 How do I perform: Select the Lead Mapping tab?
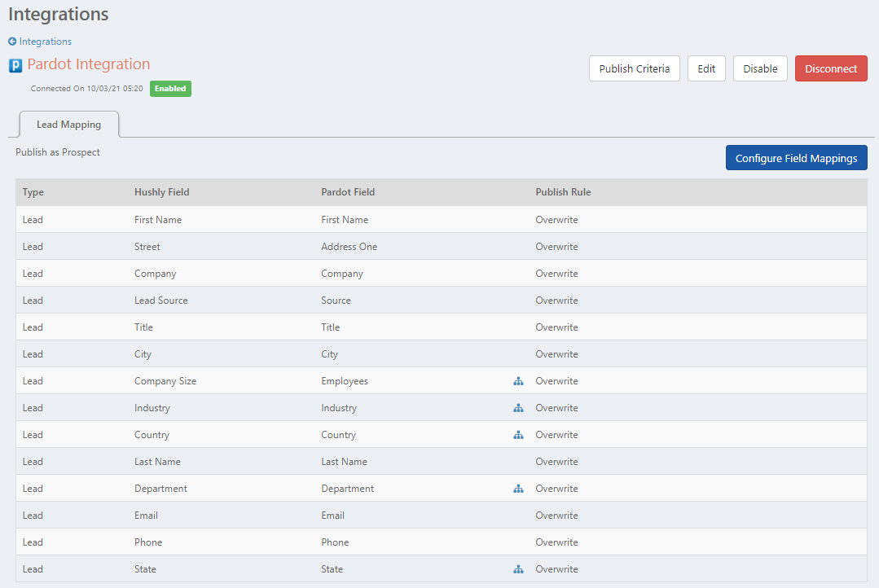pyautogui.click(x=69, y=125)
